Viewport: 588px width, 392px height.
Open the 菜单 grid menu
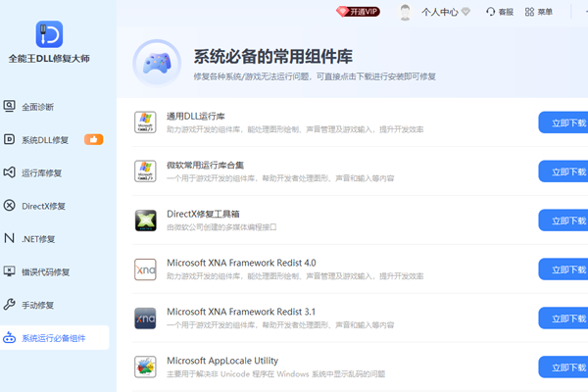pos(538,12)
